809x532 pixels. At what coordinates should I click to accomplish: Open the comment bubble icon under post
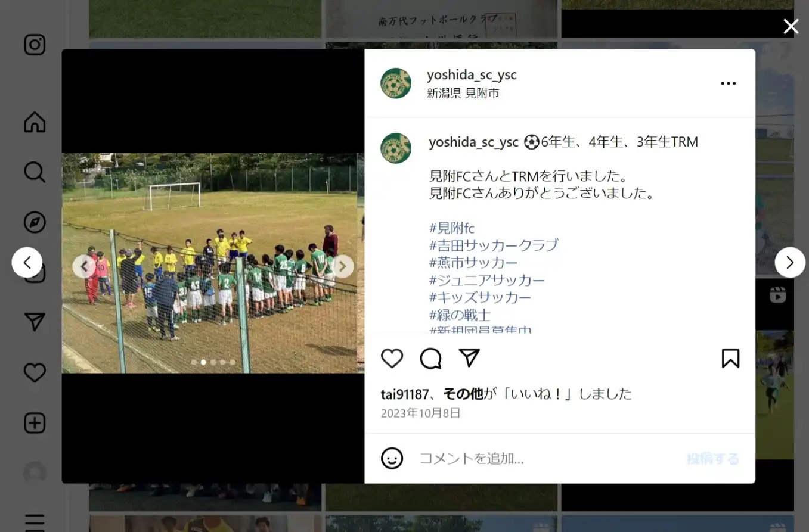(430, 359)
